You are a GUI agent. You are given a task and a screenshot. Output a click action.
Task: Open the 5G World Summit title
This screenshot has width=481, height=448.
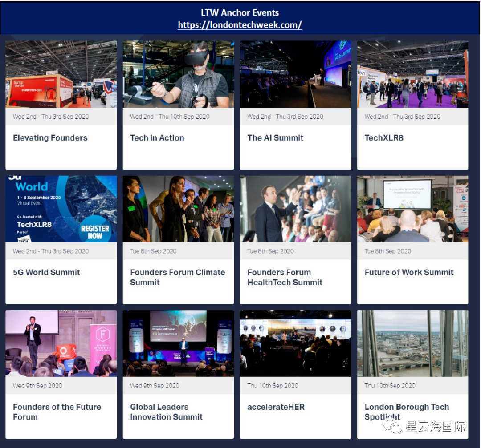46,272
